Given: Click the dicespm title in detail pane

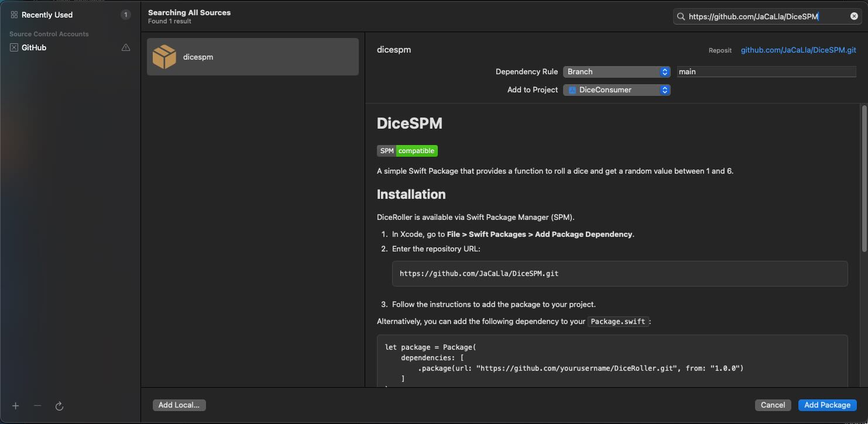Looking at the screenshot, I should pyautogui.click(x=394, y=50).
